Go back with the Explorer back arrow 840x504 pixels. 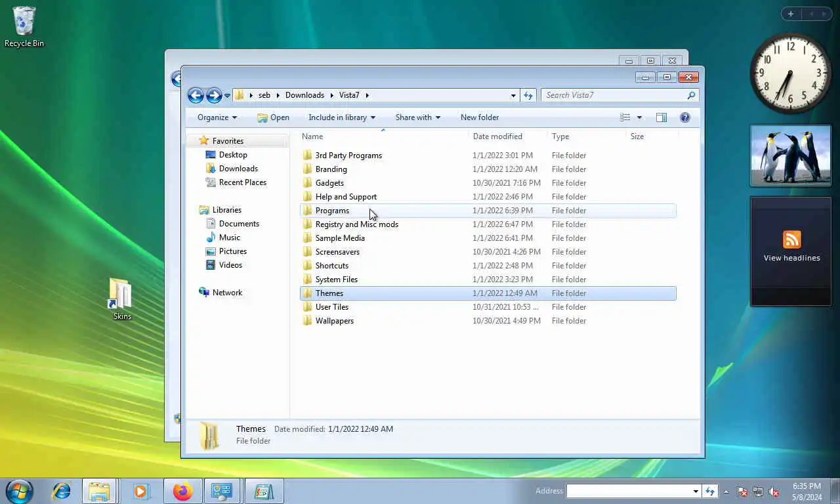click(196, 95)
